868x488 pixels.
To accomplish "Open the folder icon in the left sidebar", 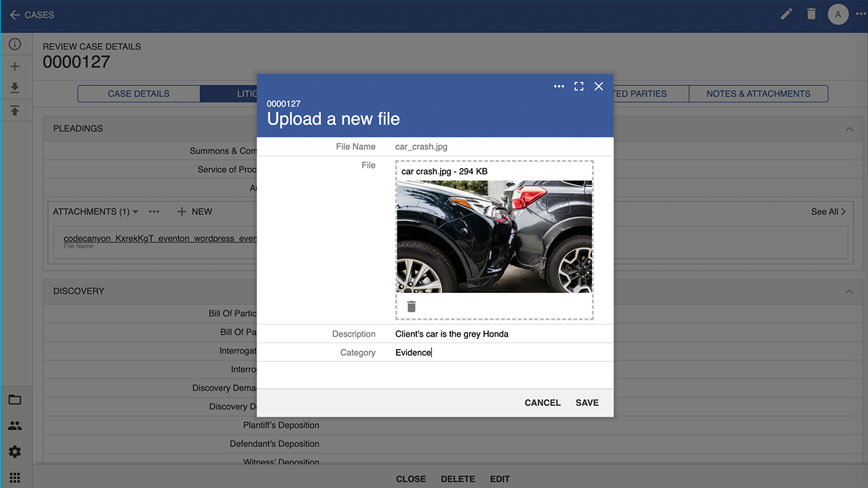I will pyautogui.click(x=15, y=400).
